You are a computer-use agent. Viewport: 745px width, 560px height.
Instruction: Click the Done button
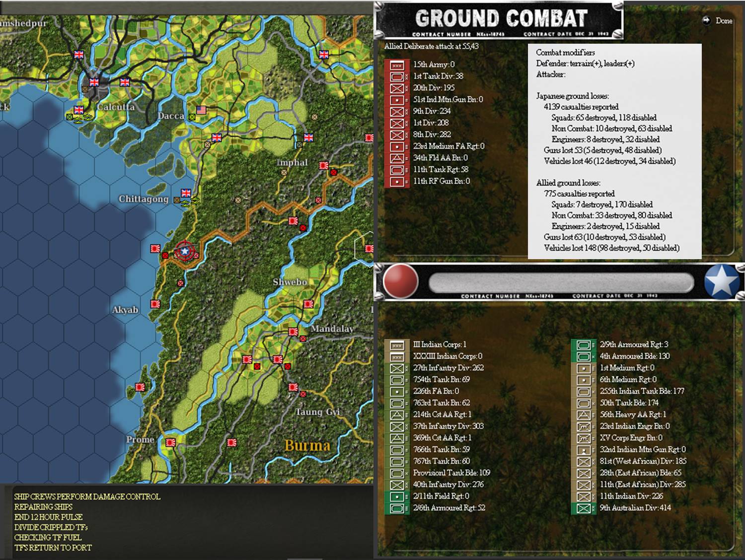coord(718,20)
